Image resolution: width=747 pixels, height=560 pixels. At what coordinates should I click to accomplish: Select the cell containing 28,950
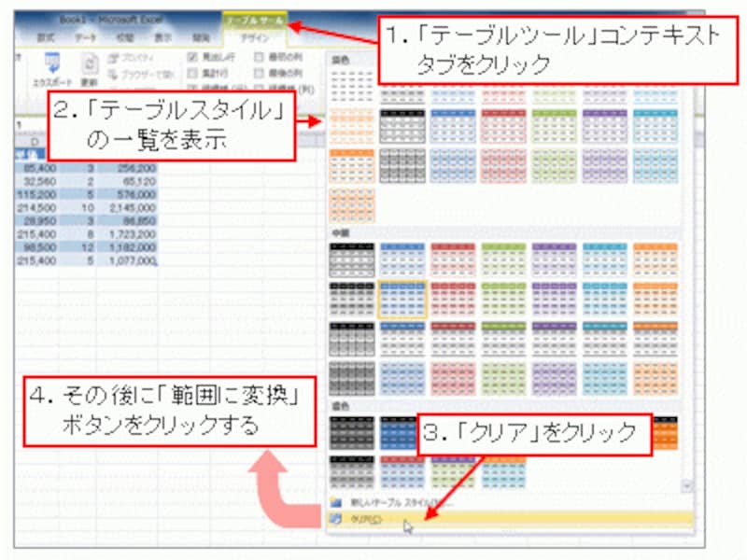coord(36,221)
